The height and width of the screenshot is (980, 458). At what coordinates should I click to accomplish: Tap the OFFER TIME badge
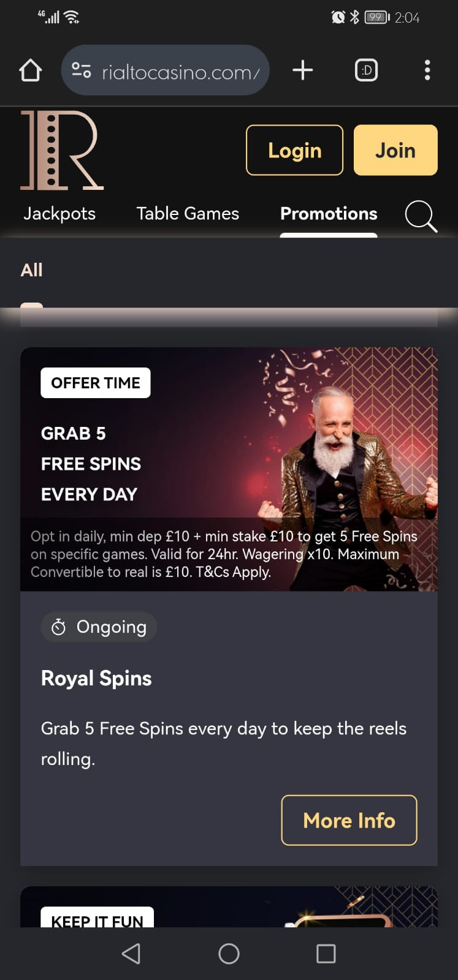[96, 383]
